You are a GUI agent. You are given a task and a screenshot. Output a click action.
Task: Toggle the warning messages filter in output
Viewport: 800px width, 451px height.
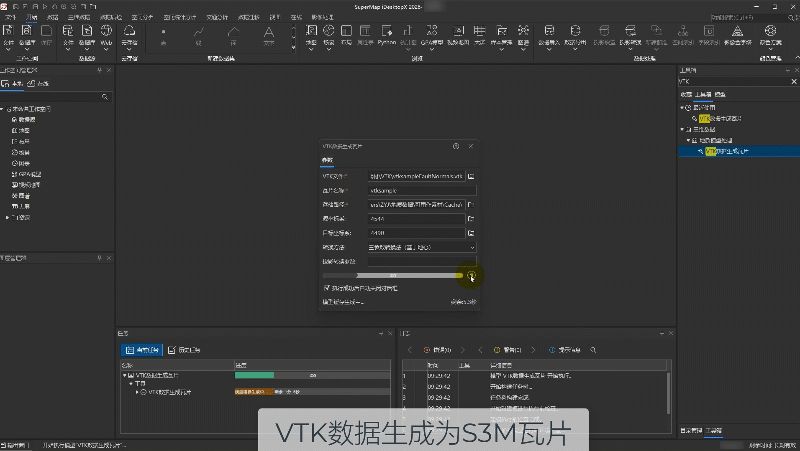(508, 350)
